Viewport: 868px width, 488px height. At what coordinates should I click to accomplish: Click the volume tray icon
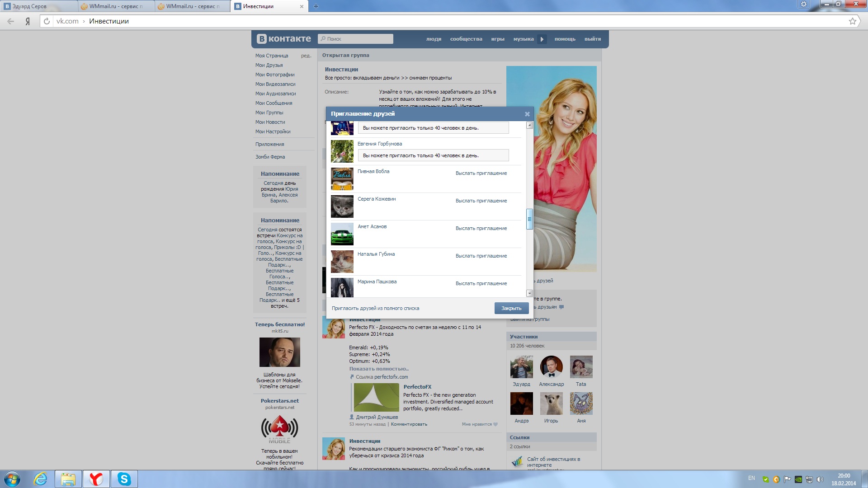click(x=820, y=479)
